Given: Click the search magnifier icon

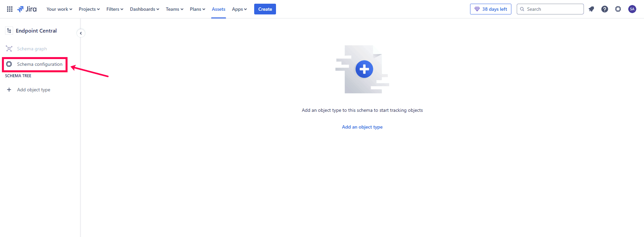Looking at the screenshot, I should [522, 9].
